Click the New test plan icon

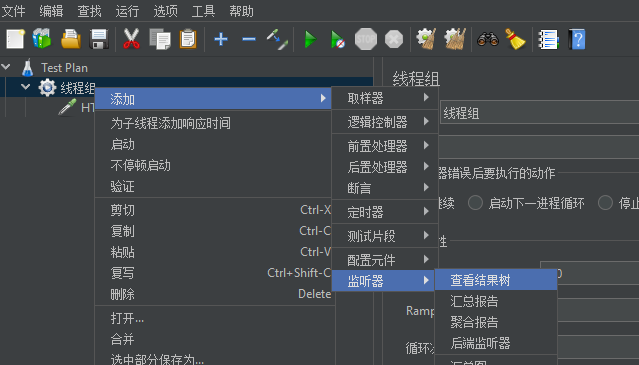15,40
